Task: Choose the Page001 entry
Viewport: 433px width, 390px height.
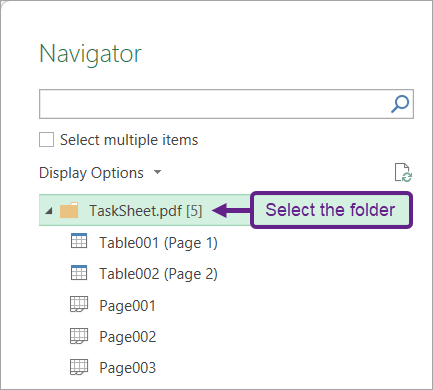Action: tap(128, 306)
